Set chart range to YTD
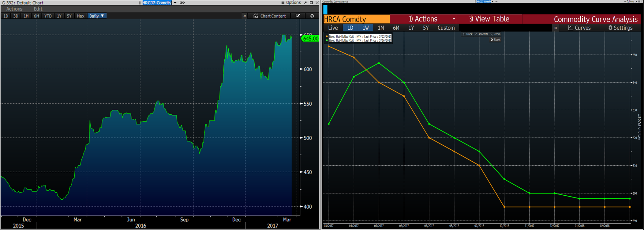Image resolution: width=644 pixels, height=230 pixels. pyautogui.click(x=48, y=16)
